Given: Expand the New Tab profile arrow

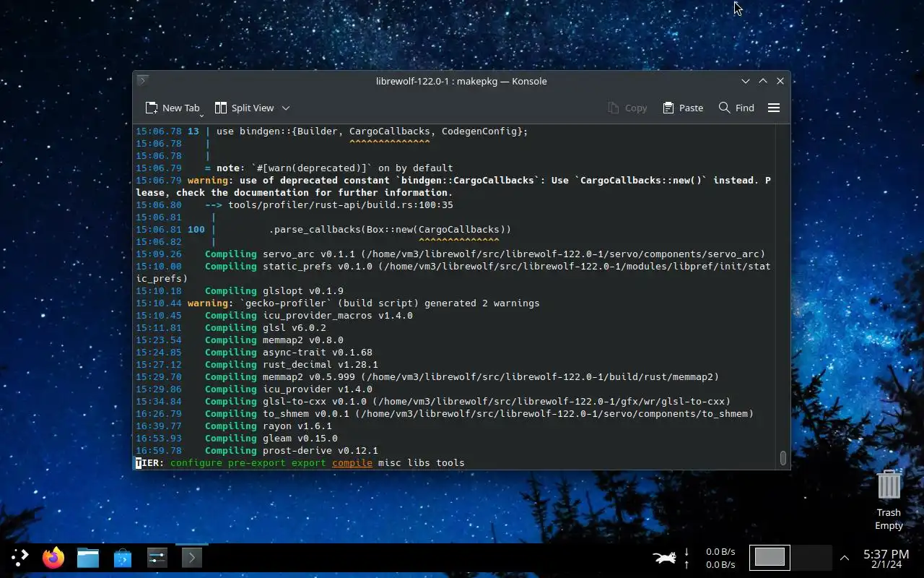Looking at the screenshot, I should [x=201, y=116].
